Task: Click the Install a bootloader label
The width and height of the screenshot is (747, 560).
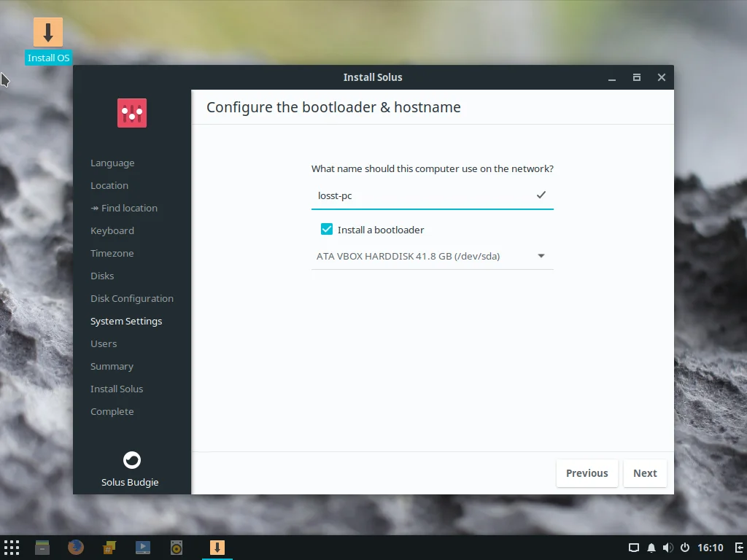Action: pos(381,230)
